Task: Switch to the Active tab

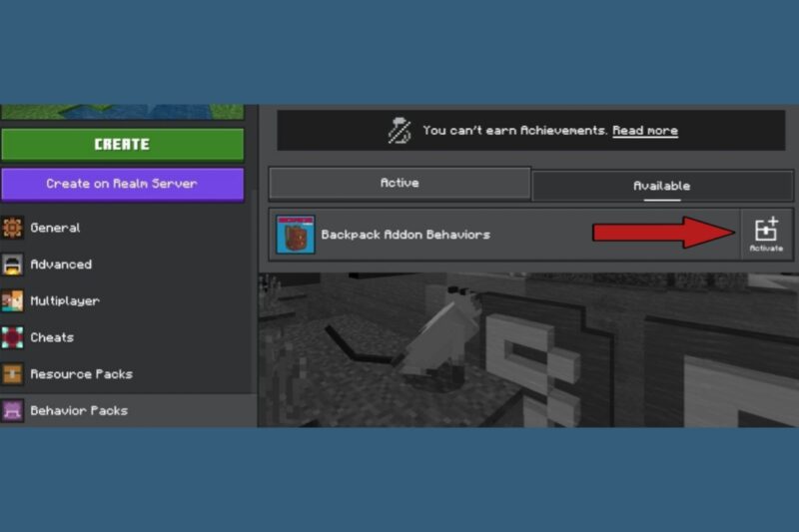Action: [399, 183]
